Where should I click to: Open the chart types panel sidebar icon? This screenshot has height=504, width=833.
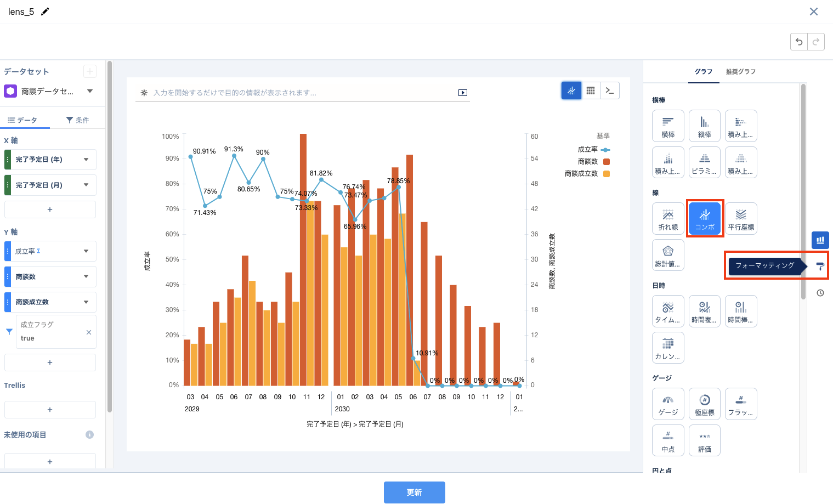(820, 240)
